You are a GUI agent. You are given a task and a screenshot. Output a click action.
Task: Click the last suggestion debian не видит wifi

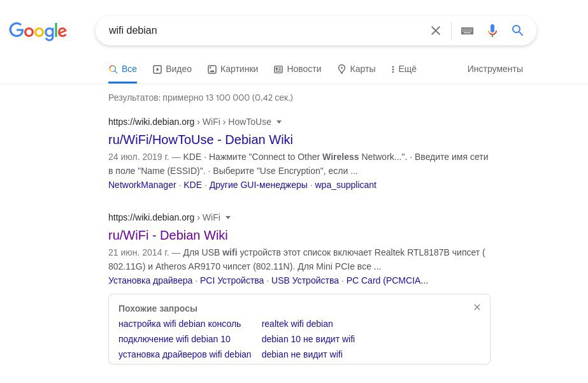(302, 354)
